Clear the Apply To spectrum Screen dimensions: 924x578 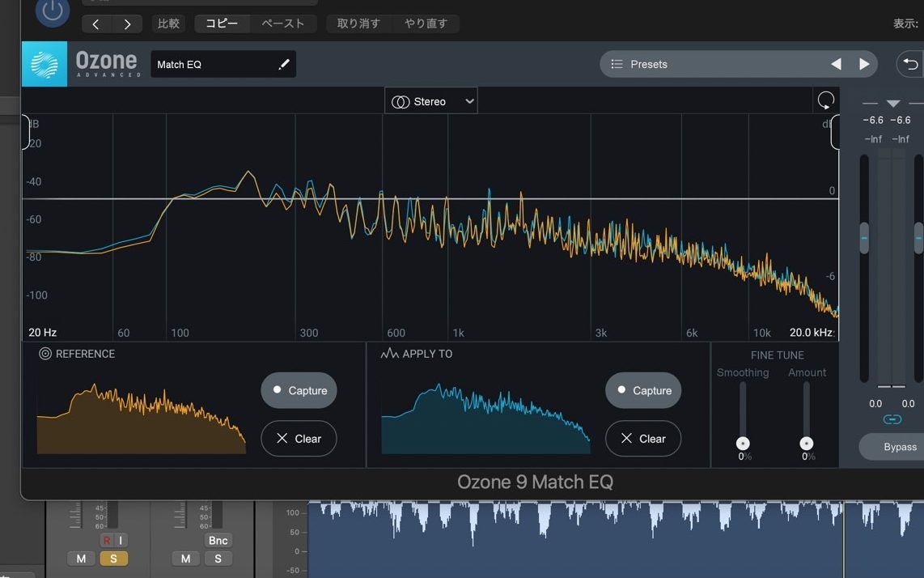(642, 439)
